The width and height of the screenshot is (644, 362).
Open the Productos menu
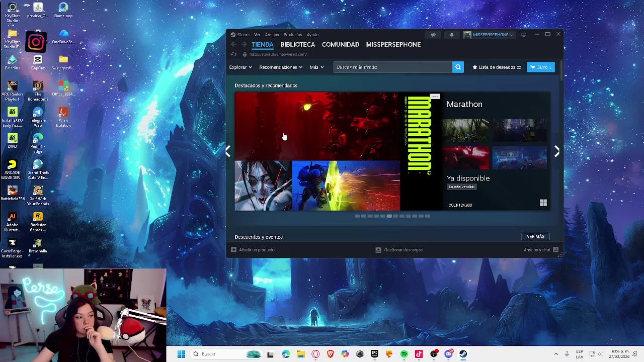293,35
